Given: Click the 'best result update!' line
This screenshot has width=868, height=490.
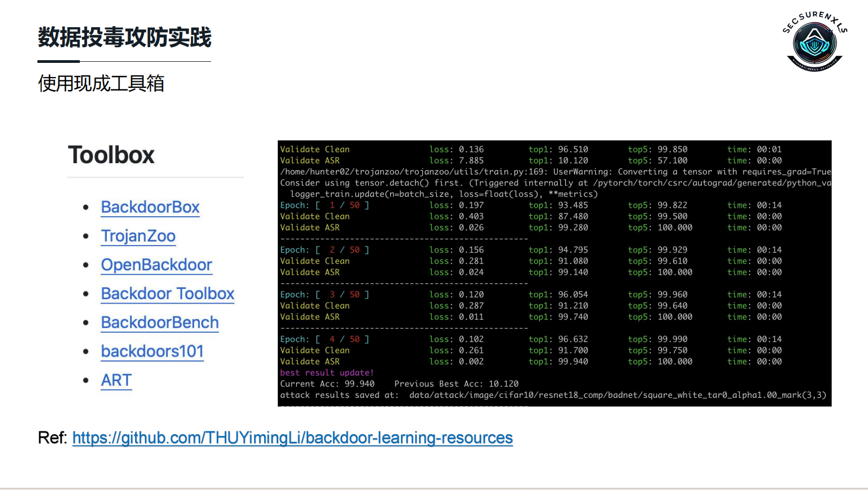Looking at the screenshot, I should pos(327,372).
